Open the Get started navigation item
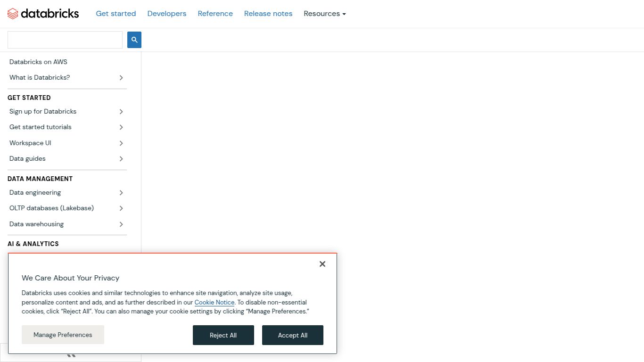This screenshot has width=644, height=362. 116,14
